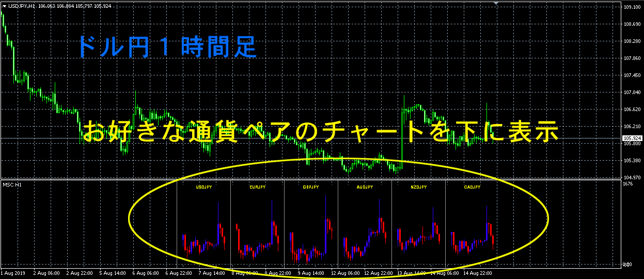Click the 106.210 price scale value
Screen dimensions: 644x279
pos(632,127)
